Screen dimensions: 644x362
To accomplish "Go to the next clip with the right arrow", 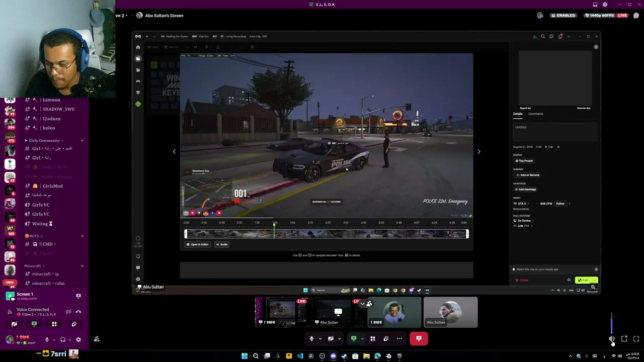I will click(479, 151).
